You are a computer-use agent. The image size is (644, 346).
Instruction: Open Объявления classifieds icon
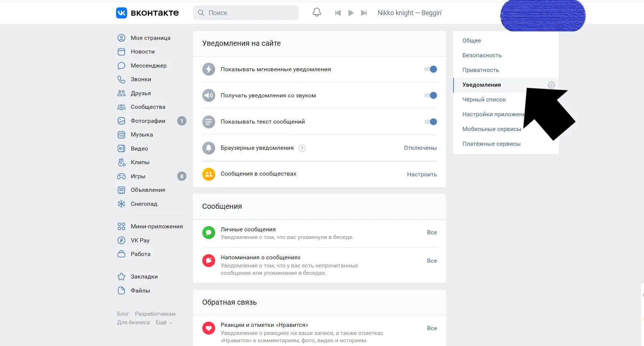pyautogui.click(x=121, y=190)
